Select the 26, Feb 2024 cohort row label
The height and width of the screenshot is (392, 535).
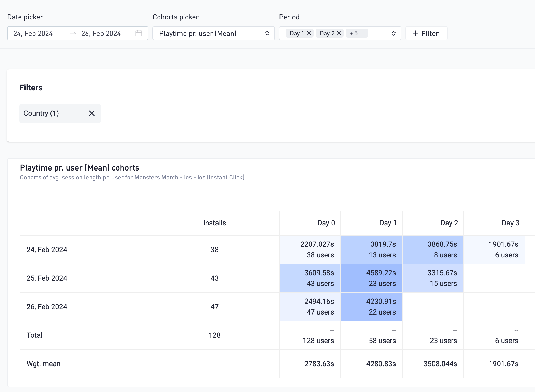47,307
